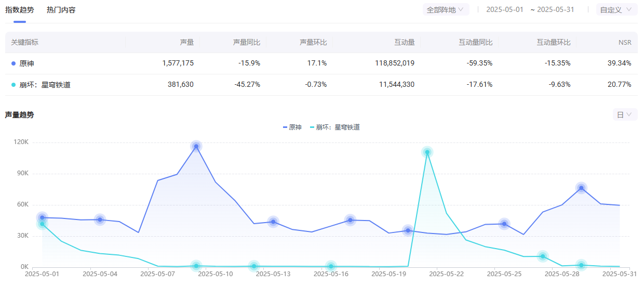Click the 声量同比 column header

coord(247,42)
